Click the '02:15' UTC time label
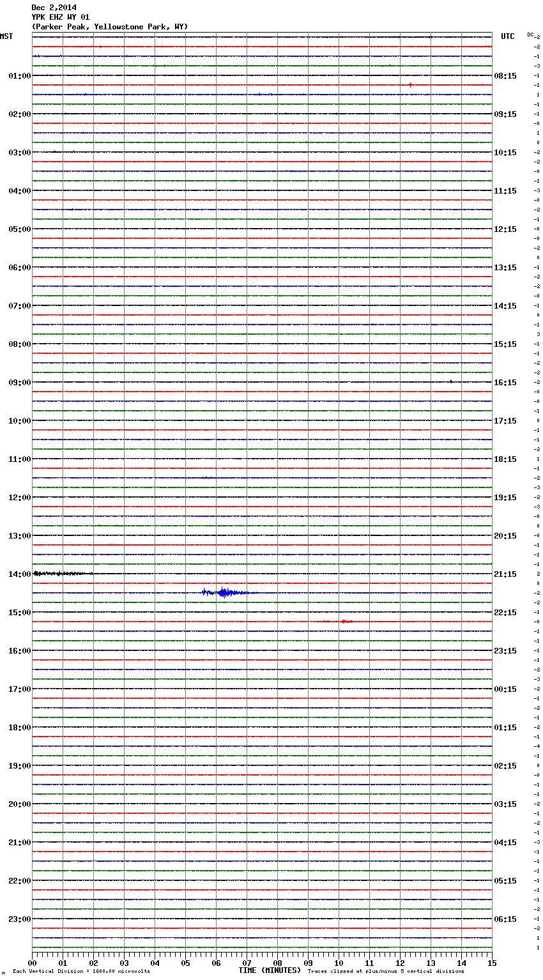Image resolution: width=543 pixels, height=980 pixels. (505, 766)
